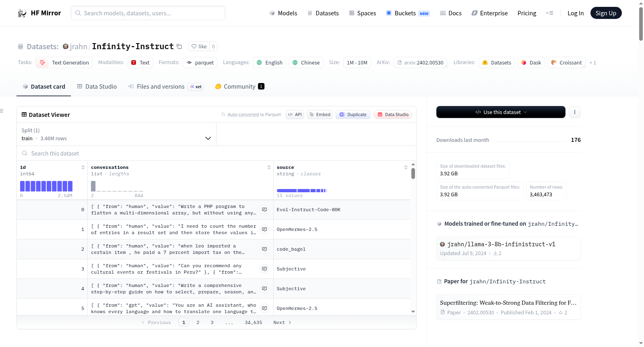Image resolution: width=644 pixels, height=347 pixels.
Task: Go to page 3 of the dataset
Action: (212, 322)
